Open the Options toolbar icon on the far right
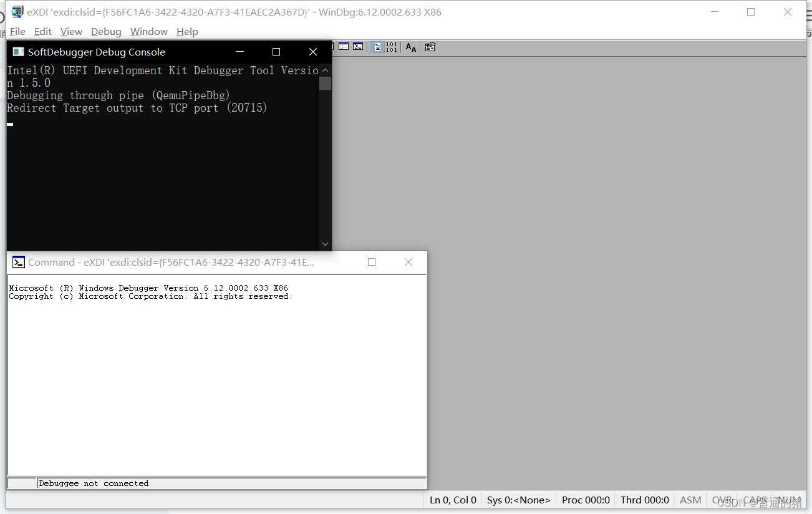 pyautogui.click(x=430, y=47)
